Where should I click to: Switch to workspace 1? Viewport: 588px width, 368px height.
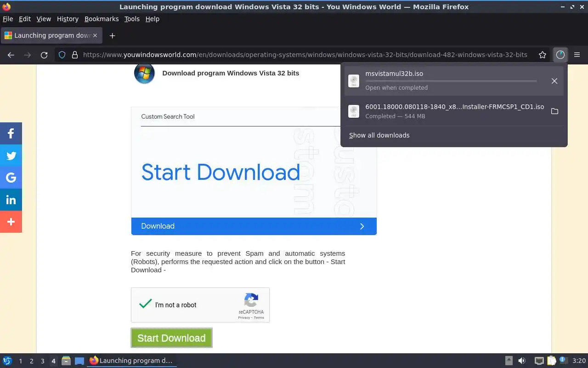(x=20, y=361)
